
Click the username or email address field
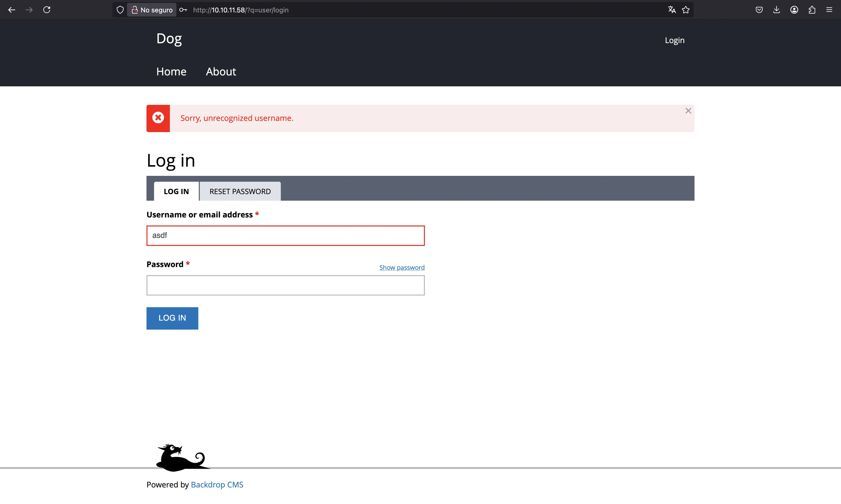[286, 235]
